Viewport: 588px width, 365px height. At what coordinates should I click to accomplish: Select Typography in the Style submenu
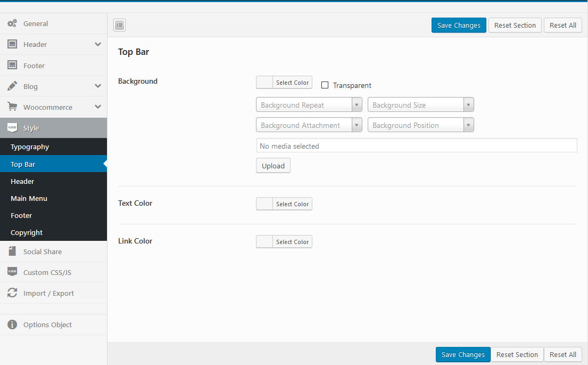pyautogui.click(x=30, y=147)
